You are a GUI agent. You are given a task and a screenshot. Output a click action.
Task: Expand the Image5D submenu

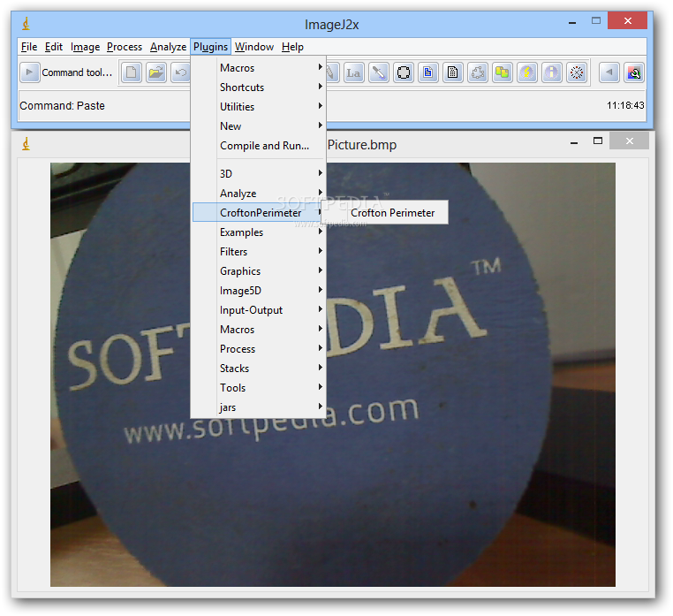pos(259,291)
